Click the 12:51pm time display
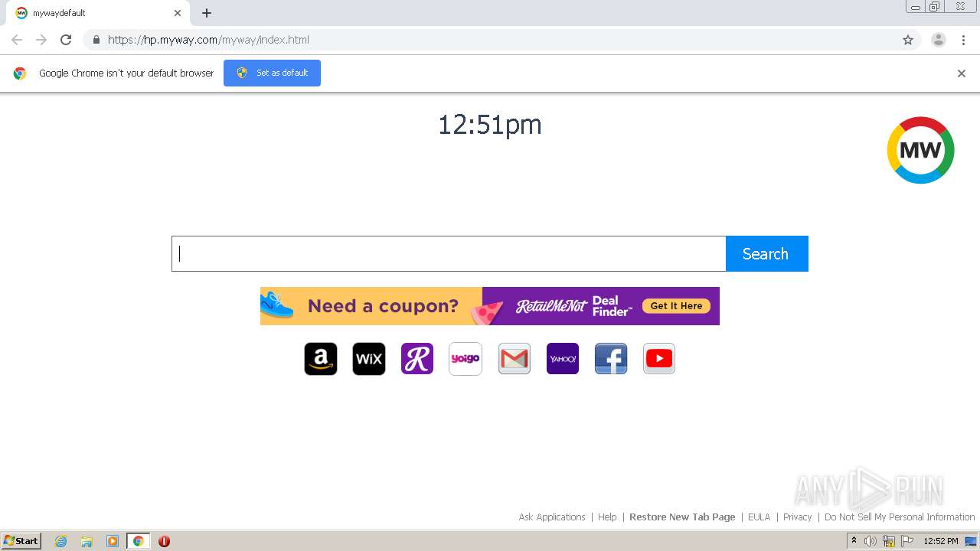This screenshot has width=980, height=551. point(490,125)
